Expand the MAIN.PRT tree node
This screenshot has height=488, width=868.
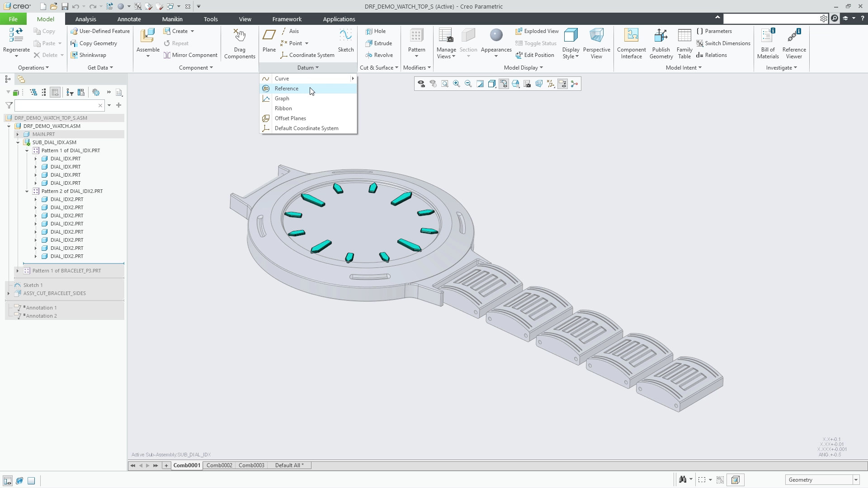pyautogui.click(x=18, y=134)
